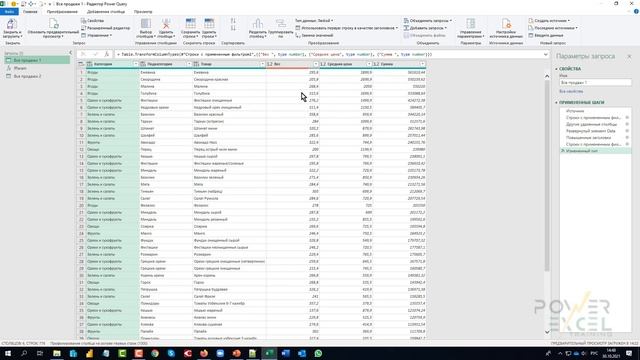Click Split Column (Разделить столбец) icon
Image resolution: width=640 pixels, height=360 pixels.
click(258, 24)
